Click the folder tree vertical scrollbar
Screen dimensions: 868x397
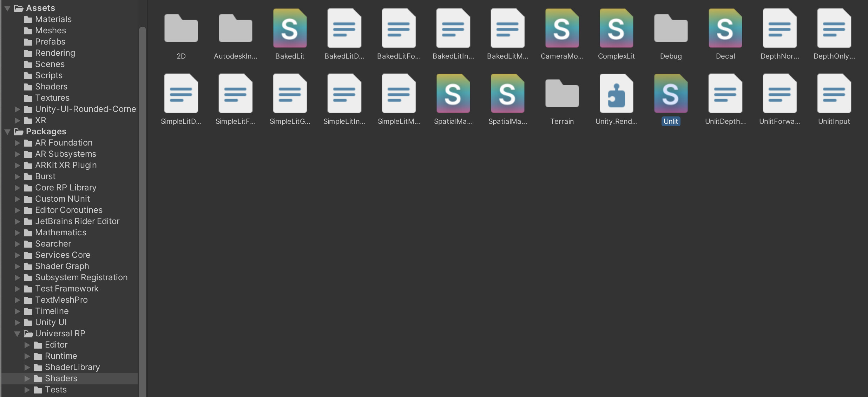point(142,210)
